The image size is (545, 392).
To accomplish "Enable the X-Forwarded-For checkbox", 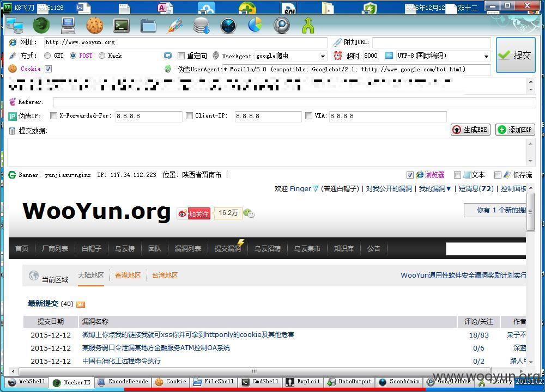I will tap(53, 115).
